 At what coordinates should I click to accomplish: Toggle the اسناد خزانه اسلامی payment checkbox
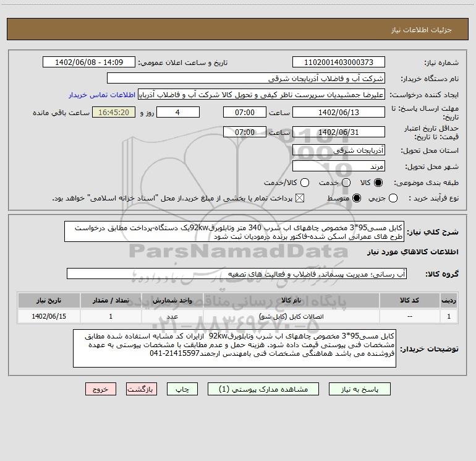[300, 198]
